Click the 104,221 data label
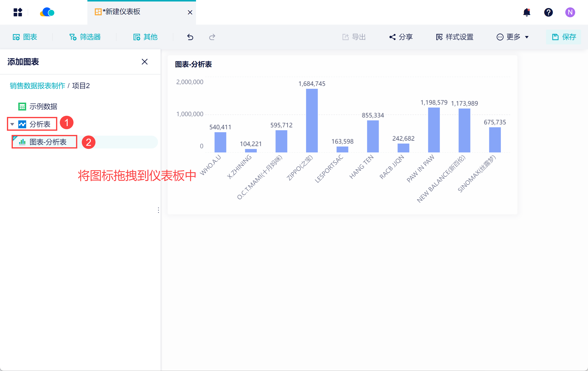 [251, 144]
